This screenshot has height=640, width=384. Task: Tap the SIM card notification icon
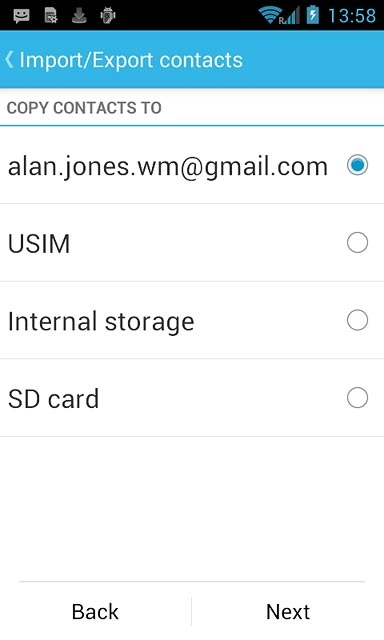[51, 16]
